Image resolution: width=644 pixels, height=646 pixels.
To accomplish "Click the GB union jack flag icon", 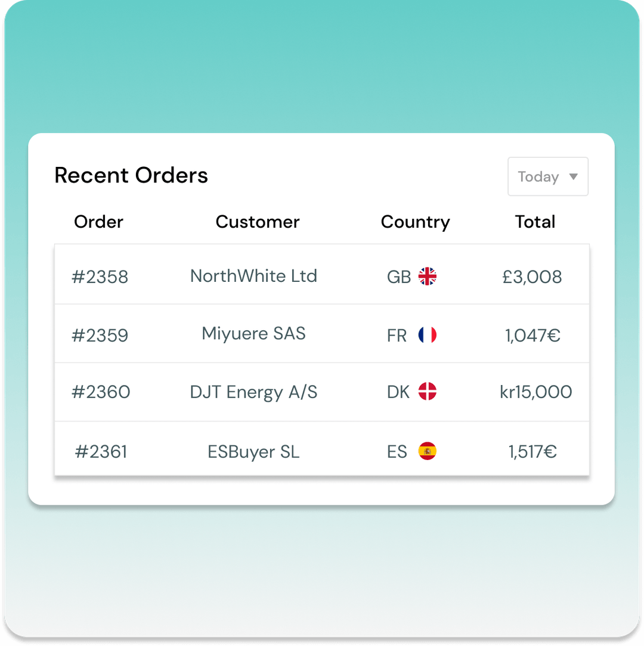I will 428,276.
